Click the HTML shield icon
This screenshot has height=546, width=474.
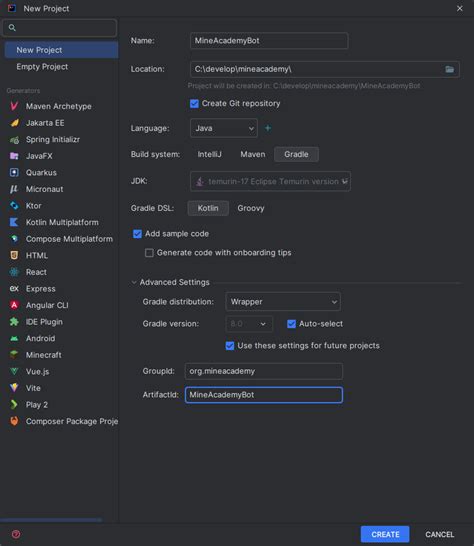pos(14,255)
